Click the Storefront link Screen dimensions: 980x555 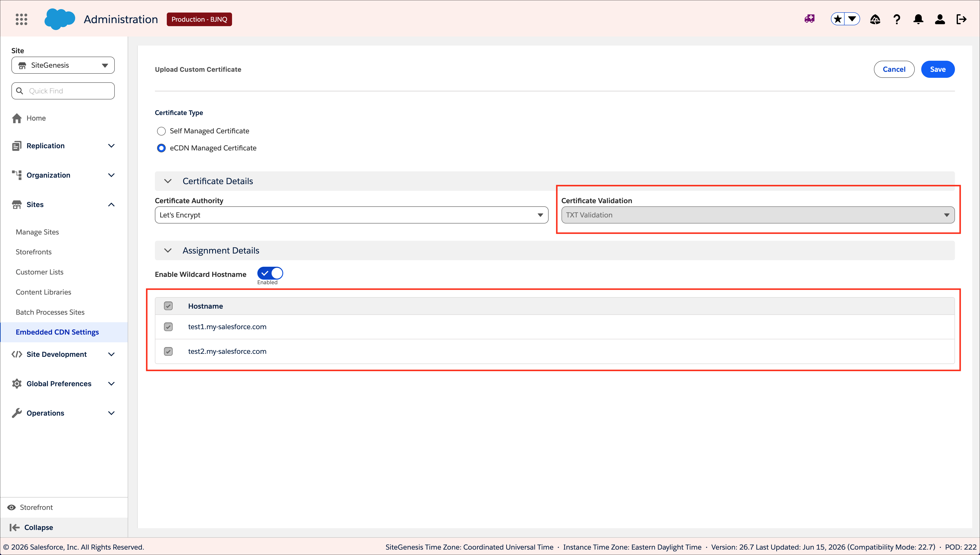click(x=36, y=507)
